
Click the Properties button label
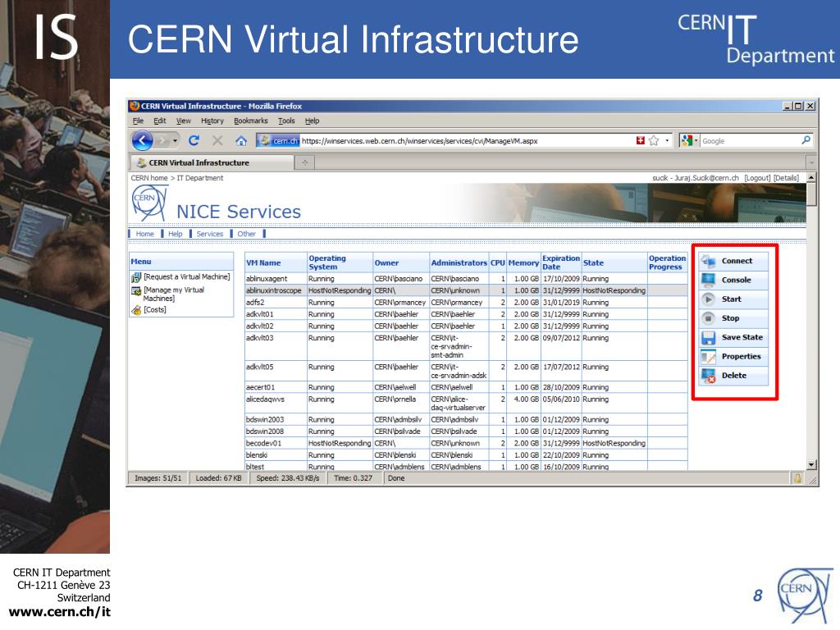(x=741, y=356)
